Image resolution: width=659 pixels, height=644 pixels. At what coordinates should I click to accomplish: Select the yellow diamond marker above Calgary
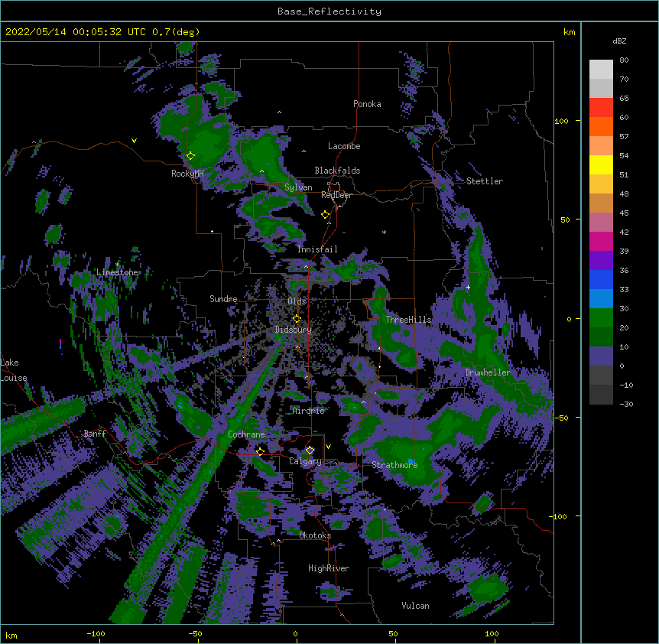(310, 450)
